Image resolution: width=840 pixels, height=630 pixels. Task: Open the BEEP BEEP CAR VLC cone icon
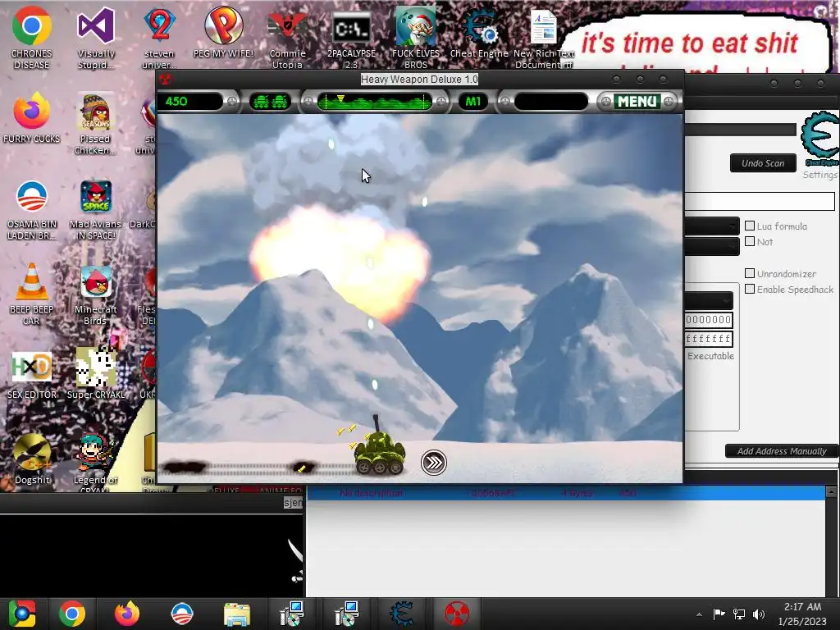coord(31,294)
